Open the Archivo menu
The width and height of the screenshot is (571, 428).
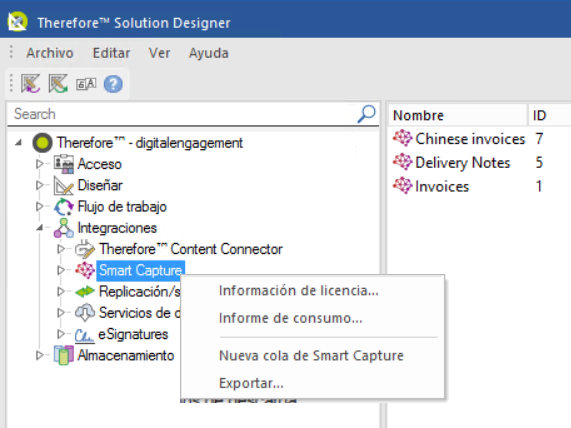coord(50,53)
